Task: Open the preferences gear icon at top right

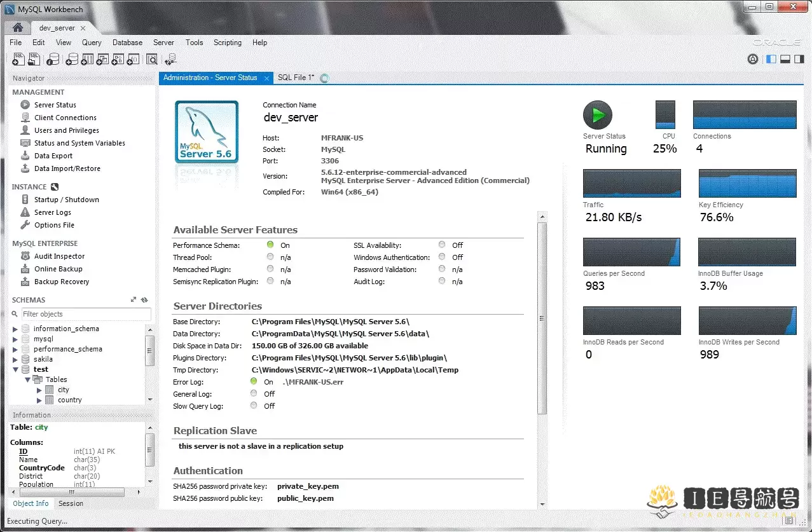Action: pyautogui.click(x=753, y=59)
